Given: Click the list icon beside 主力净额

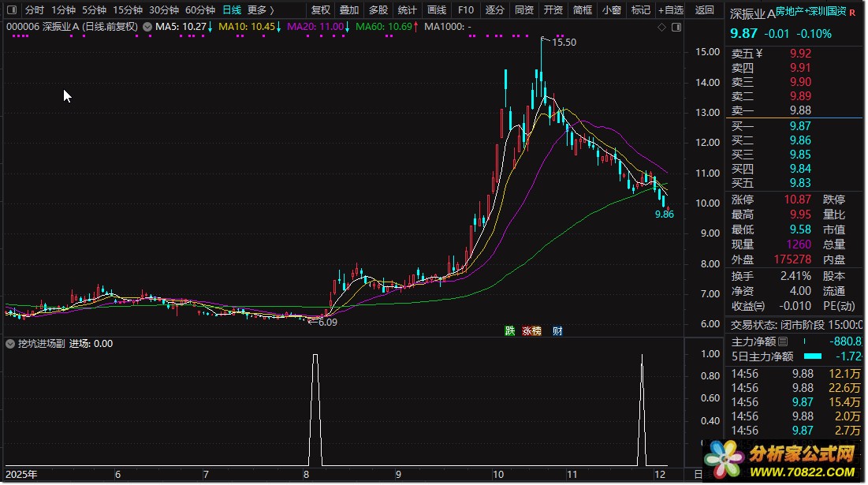Looking at the screenshot, I should pos(783,341).
